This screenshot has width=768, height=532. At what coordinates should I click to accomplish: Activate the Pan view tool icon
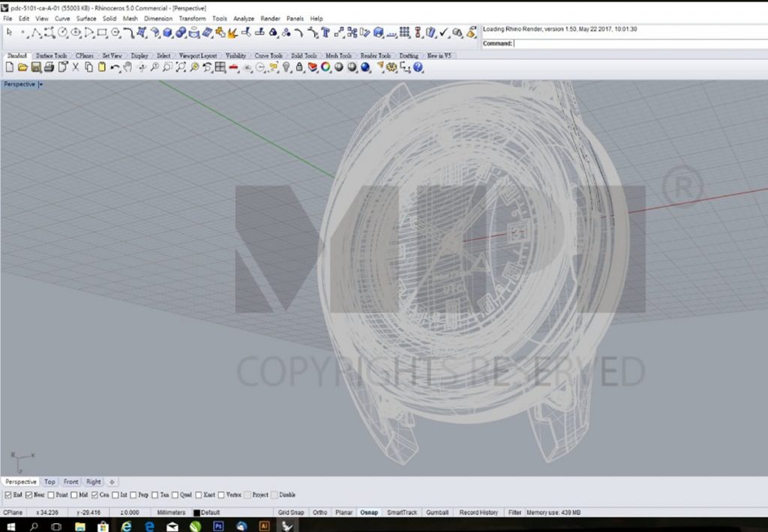127,67
